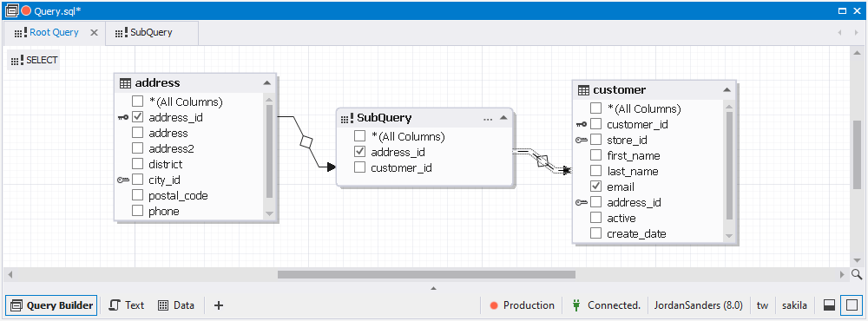Image resolution: width=868 pixels, height=321 pixels.
Task: Click the join diamond between SubQuery and customer
Action: coord(543,161)
